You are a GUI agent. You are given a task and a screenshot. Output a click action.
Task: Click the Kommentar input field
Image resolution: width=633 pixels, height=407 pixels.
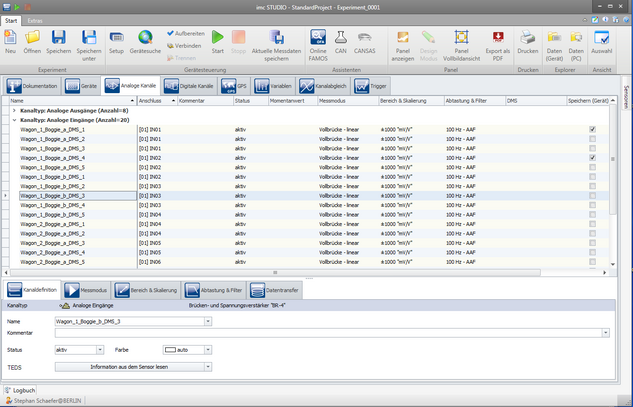[x=330, y=332]
